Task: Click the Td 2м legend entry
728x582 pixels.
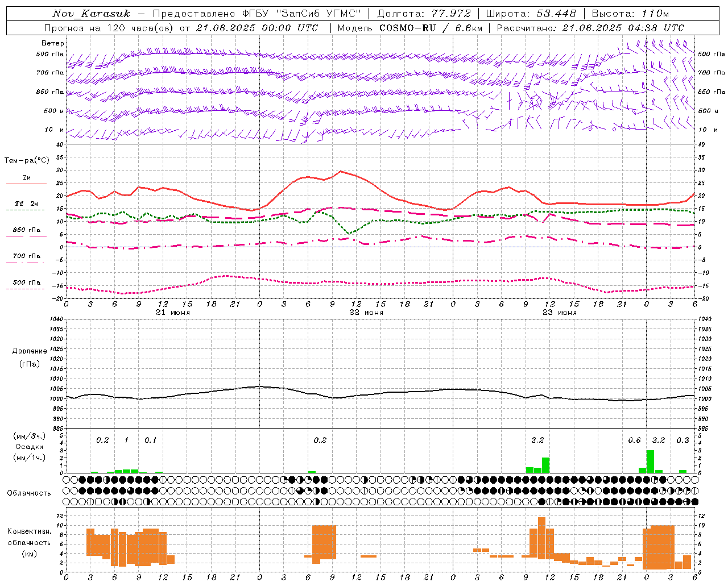Action: (26, 203)
